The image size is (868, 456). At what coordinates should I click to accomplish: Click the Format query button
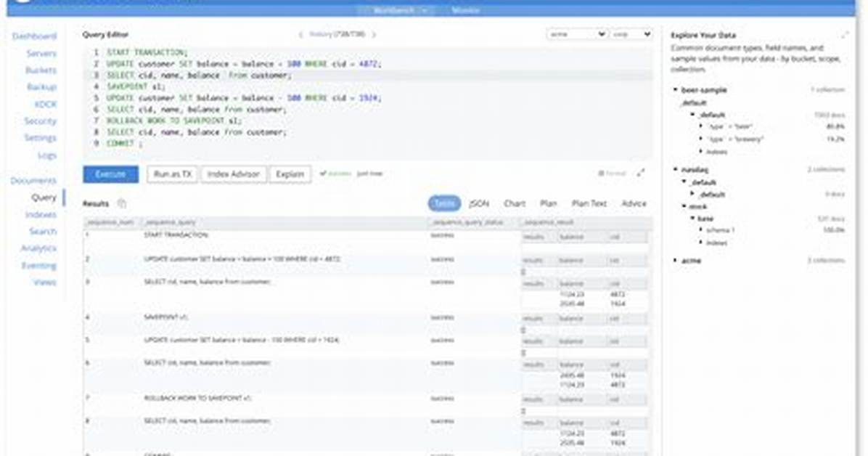(x=612, y=174)
